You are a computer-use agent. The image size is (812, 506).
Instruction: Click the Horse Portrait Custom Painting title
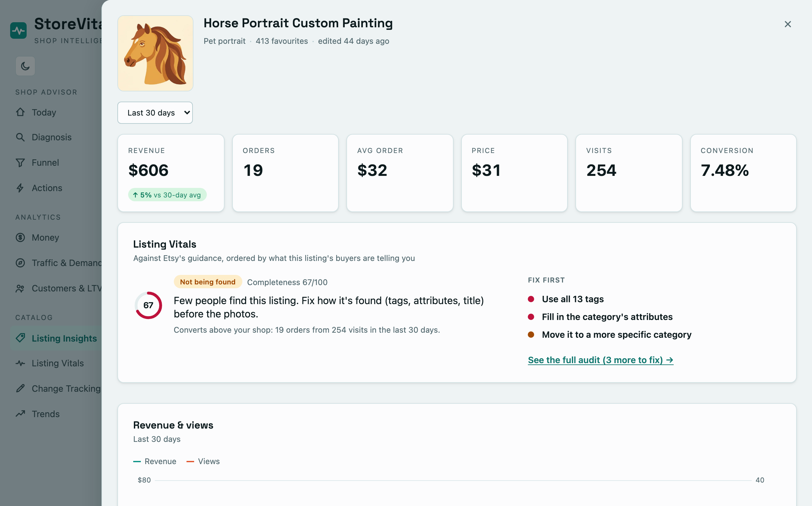coord(298,23)
